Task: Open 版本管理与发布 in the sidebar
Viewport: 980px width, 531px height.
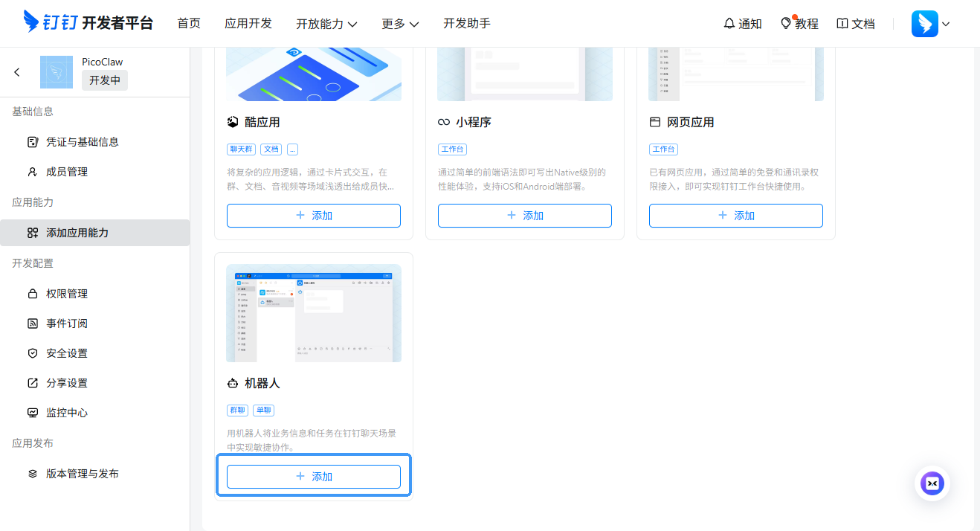Action: (x=82, y=474)
